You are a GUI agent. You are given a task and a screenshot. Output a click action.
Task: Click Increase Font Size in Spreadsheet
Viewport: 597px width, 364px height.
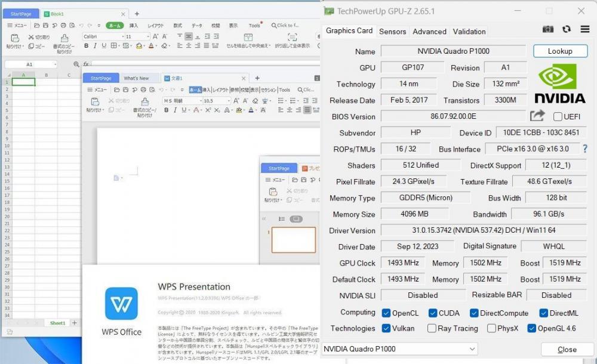(155, 36)
